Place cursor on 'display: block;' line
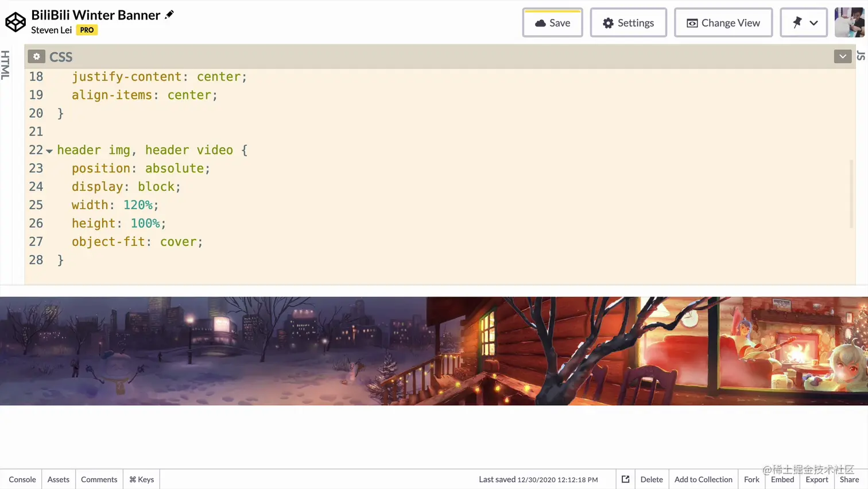Screen dimensions: 868x489 pyautogui.click(x=126, y=187)
